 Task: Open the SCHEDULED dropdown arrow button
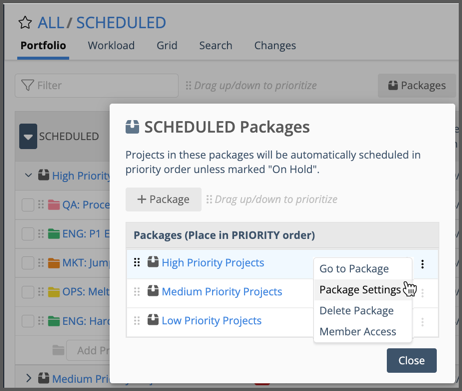[28, 136]
